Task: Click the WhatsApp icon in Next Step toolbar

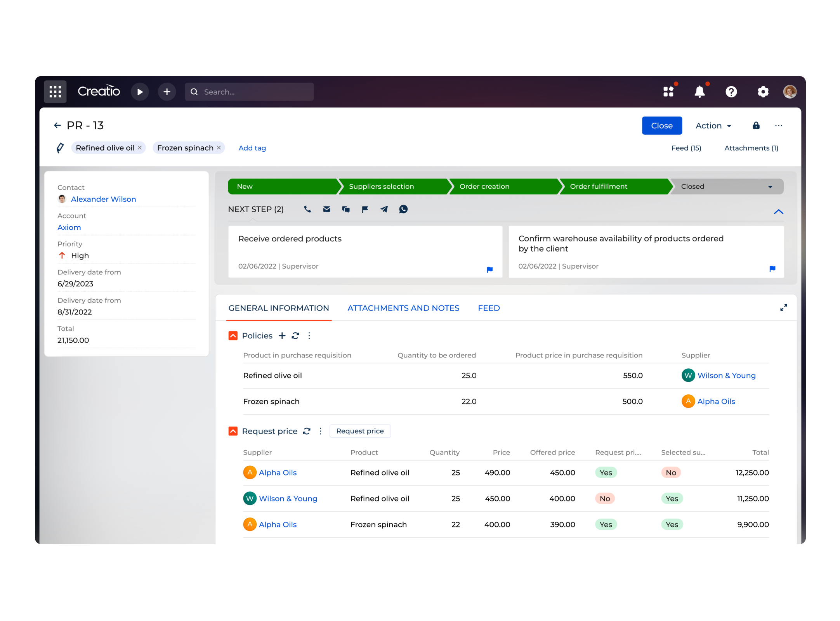Action: click(403, 209)
